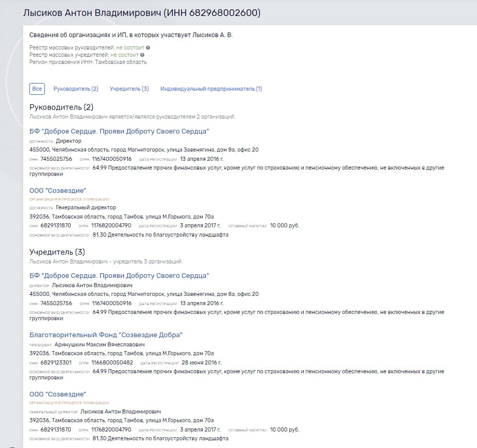This screenshot has height=448, width=477.
Task: Click ОГРН value 1166800050482
Action: click(x=112, y=362)
